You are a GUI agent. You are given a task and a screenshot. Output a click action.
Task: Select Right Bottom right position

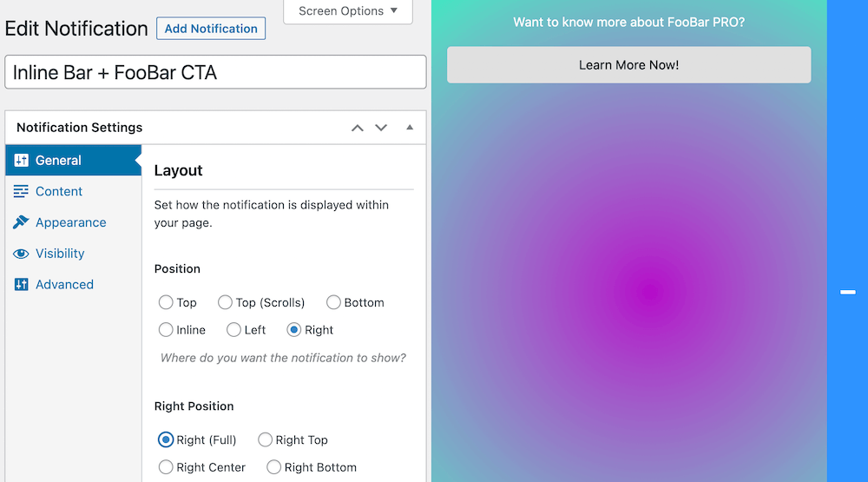(x=273, y=467)
